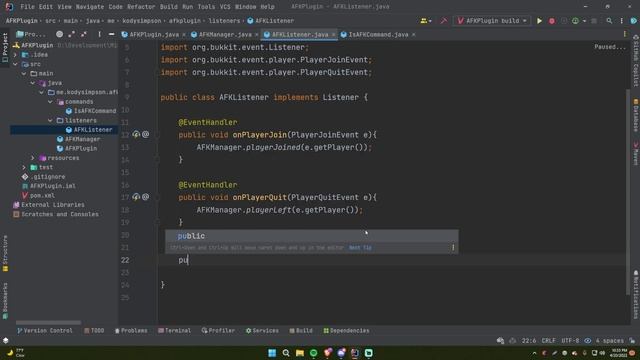Close the AFKListener.java tab
640x360 pixels.
coord(333,35)
